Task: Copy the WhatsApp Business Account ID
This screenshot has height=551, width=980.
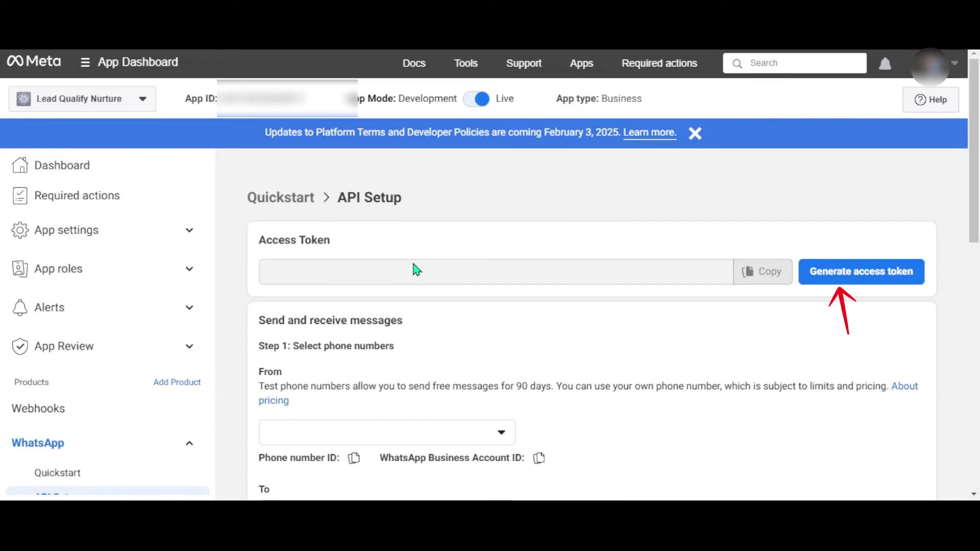Action: tap(539, 458)
